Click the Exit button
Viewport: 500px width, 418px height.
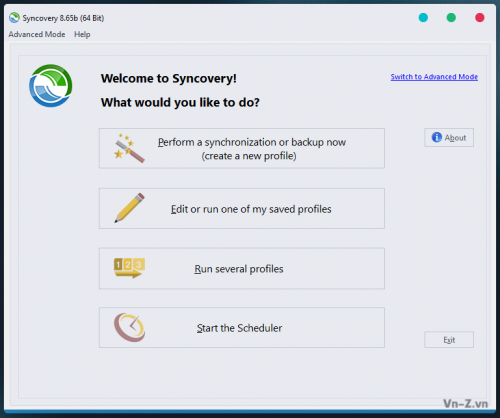coord(449,340)
